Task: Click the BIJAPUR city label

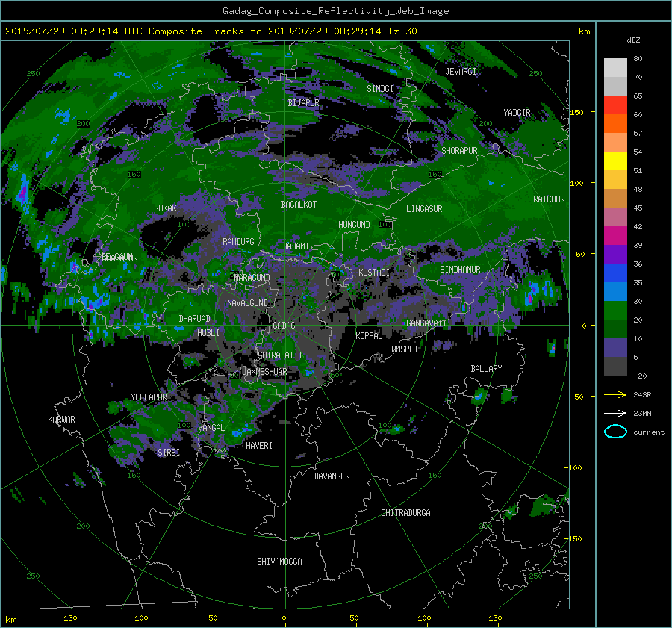Action: point(303,103)
